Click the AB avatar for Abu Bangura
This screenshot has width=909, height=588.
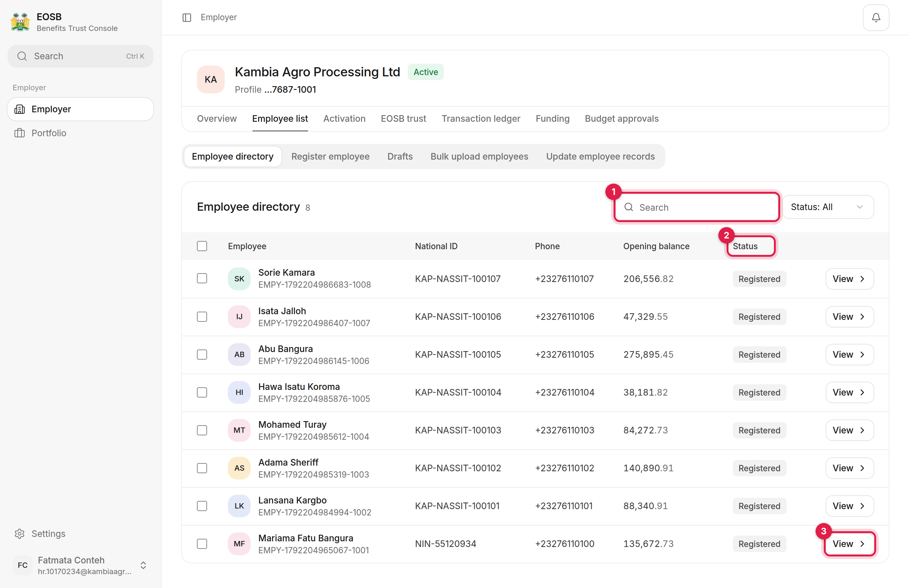(x=239, y=354)
